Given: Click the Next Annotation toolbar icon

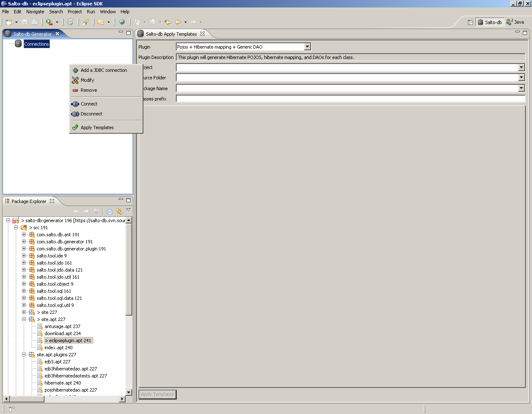Looking at the screenshot, I should tap(137, 22).
